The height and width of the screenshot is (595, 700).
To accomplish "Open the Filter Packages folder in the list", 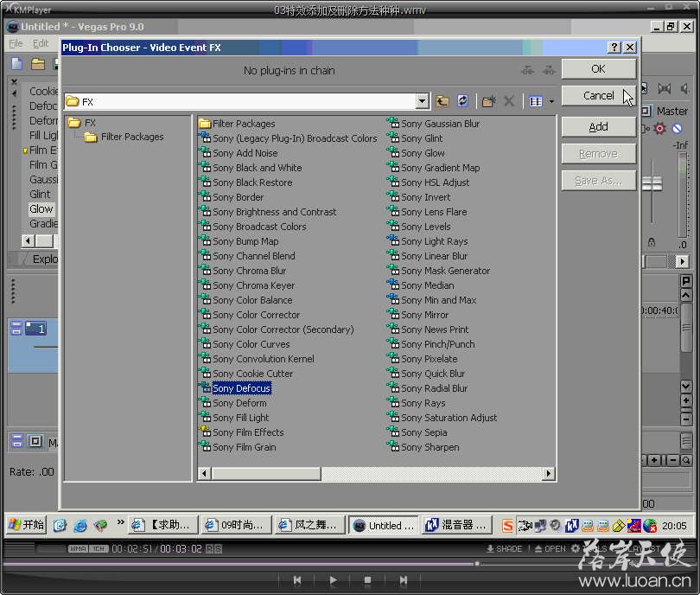I will [x=244, y=124].
